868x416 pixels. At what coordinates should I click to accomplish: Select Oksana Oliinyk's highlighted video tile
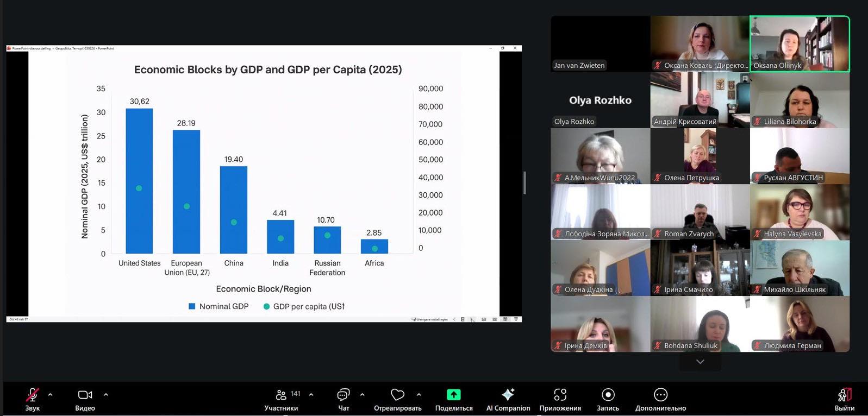800,43
